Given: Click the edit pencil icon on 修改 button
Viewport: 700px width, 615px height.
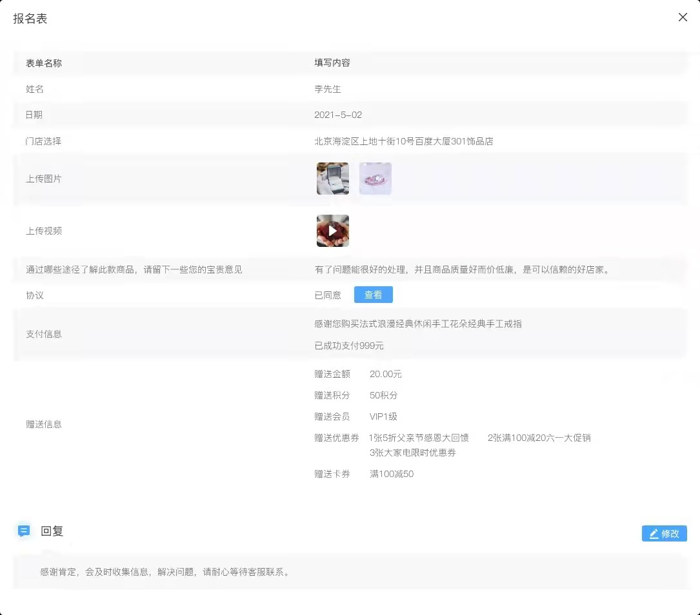Looking at the screenshot, I should 654,533.
